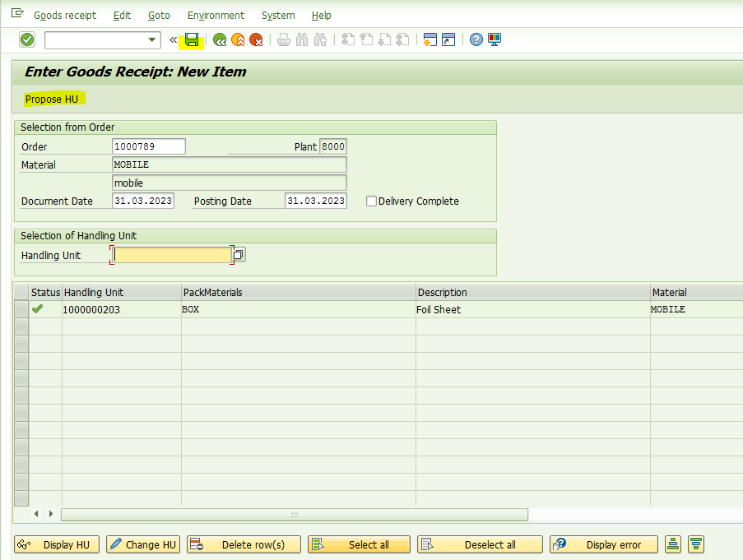This screenshot has width=743, height=560.
Task: Open the command field dropdown arrow
Action: [x=151, y=39]
